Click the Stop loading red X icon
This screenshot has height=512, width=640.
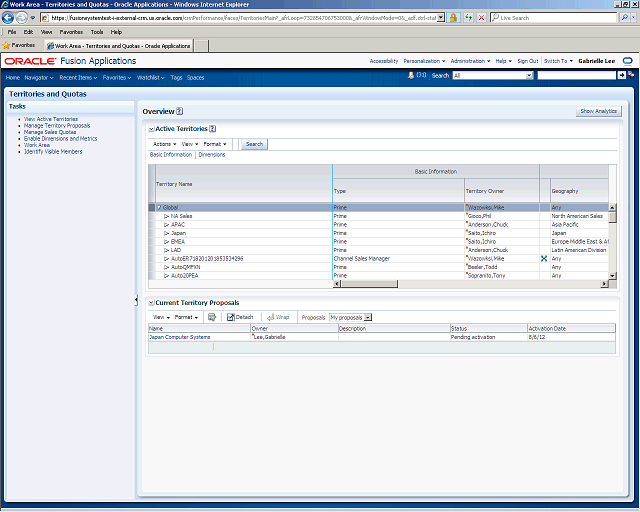[x=481, y=18]
